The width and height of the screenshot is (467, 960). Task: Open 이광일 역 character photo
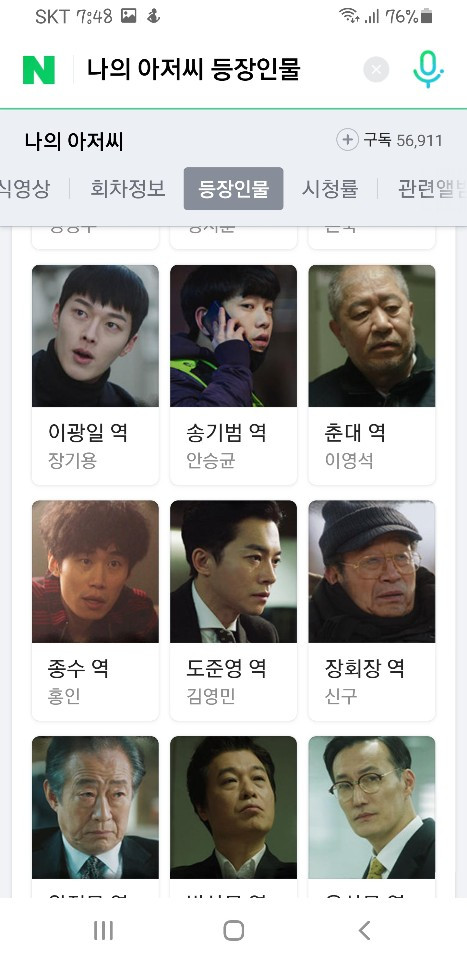pos(95,336)
